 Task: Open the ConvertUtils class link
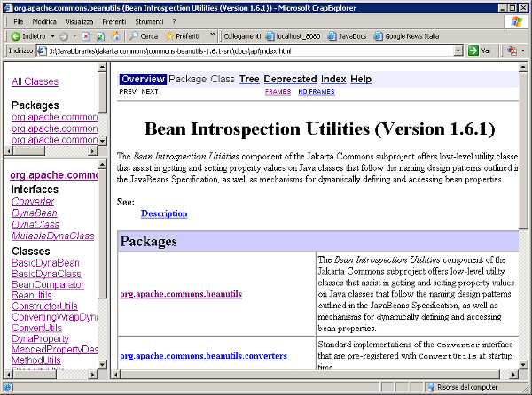click(36, 328)
